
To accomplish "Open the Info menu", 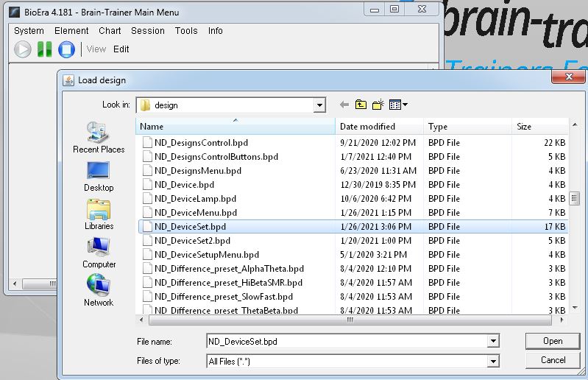I will pyautogui.click(x=215, y=31).
